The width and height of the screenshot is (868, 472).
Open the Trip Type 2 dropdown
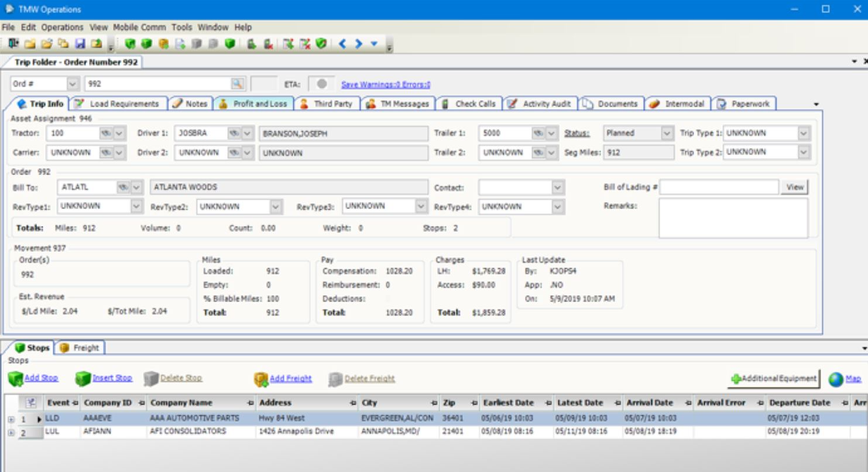(804, 152)
